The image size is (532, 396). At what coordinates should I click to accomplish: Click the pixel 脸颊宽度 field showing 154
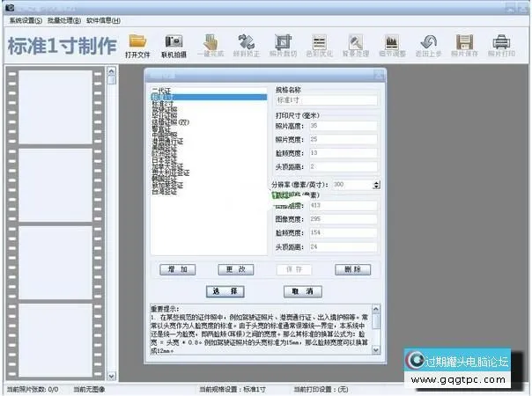coord(343,232)
